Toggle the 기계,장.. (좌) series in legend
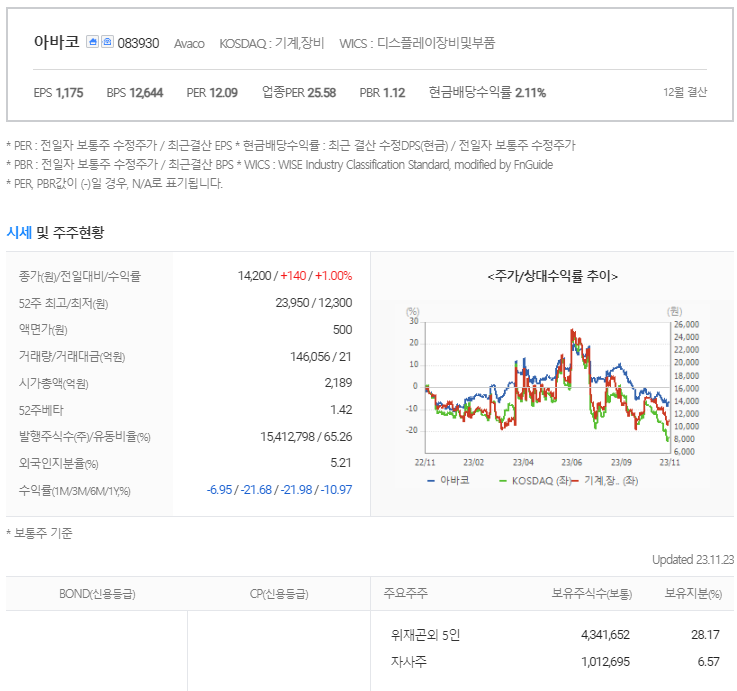Screen dimensions: 737x691 [605, 480]
